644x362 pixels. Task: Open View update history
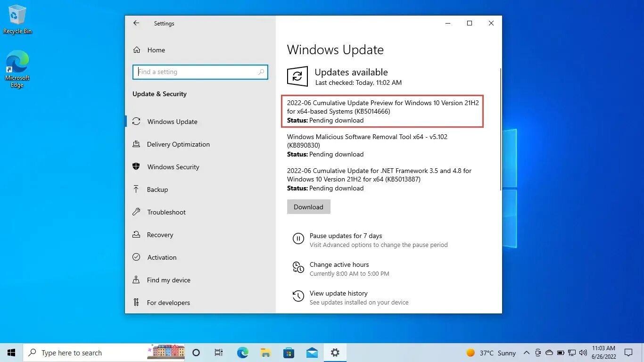click(339, 293)
